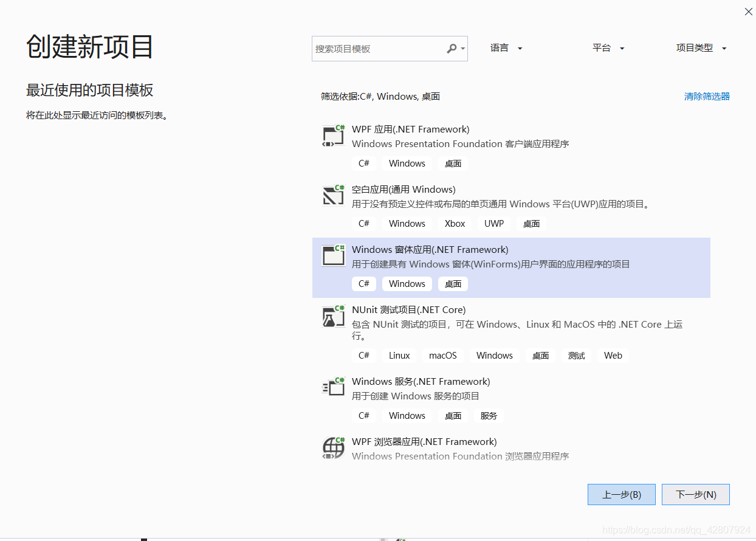This screenshot has height=541, width=756.
Task: Open the 平台 filter dropdown
Action: (x=608, y=48)
